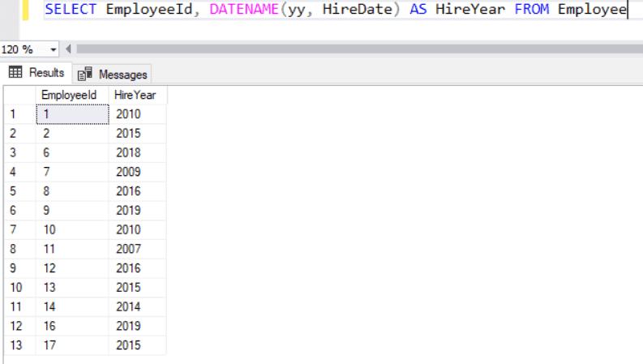Select the EmployeeId cell with value 17

click(71, 346)
